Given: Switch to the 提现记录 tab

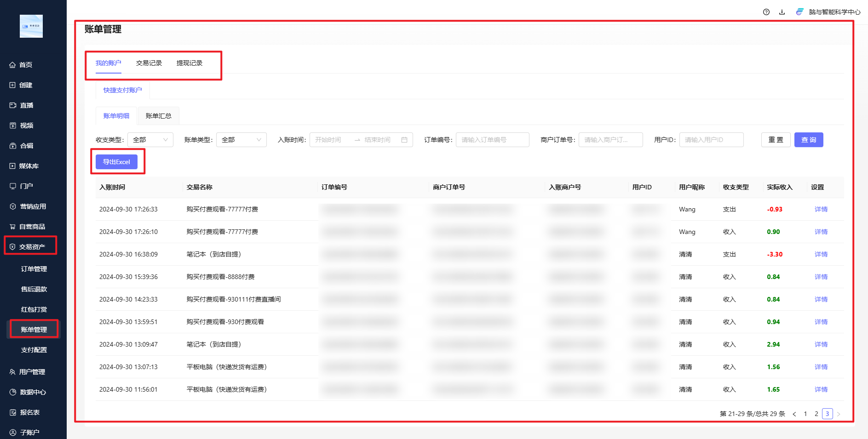Looking at the screenshot, I should point(189,63).
